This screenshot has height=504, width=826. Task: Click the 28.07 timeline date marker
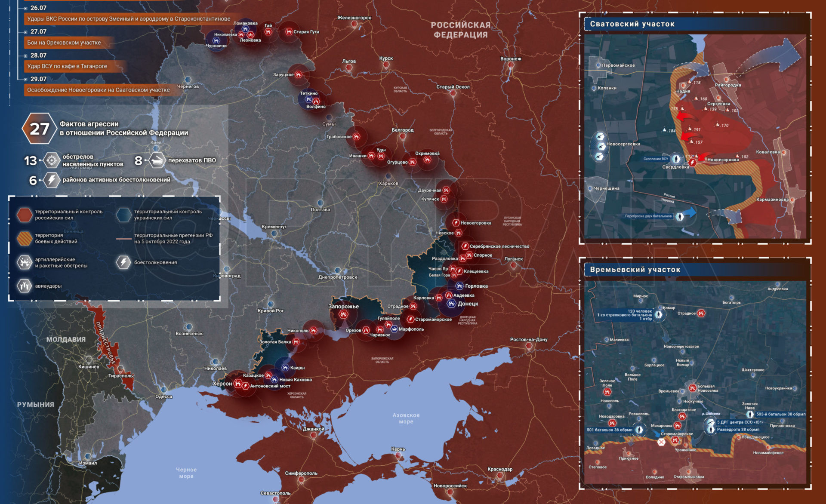coord(38,55)
